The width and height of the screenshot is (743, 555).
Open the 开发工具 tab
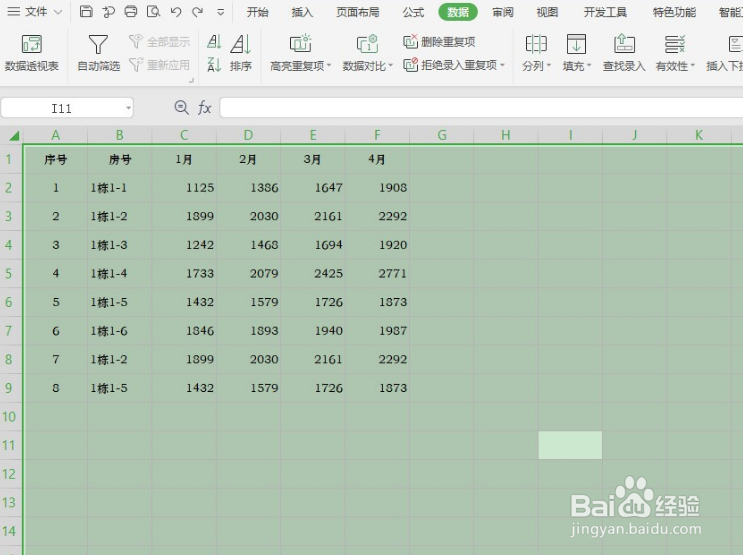pos(605,12)
